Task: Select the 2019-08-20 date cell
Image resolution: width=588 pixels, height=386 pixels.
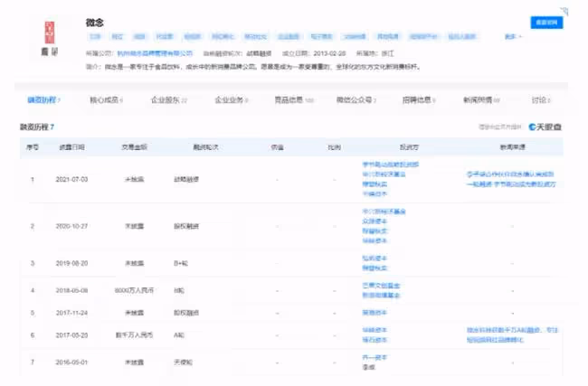Action: (x=71, y=263)
